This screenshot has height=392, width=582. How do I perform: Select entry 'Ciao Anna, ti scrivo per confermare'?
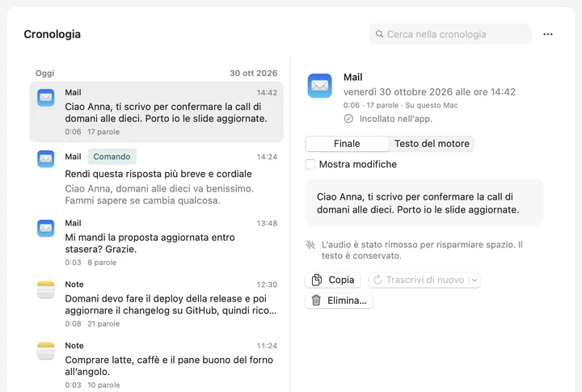point(156,112)
